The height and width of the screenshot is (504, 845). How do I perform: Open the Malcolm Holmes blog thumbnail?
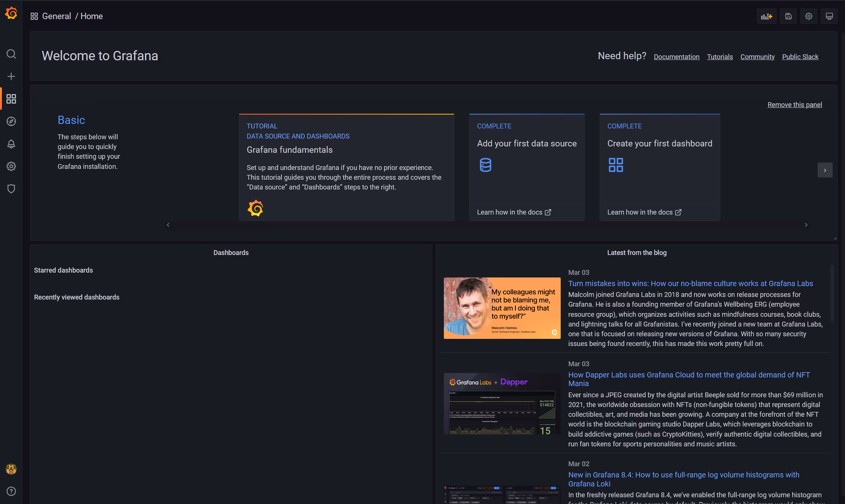click(502, 308)
